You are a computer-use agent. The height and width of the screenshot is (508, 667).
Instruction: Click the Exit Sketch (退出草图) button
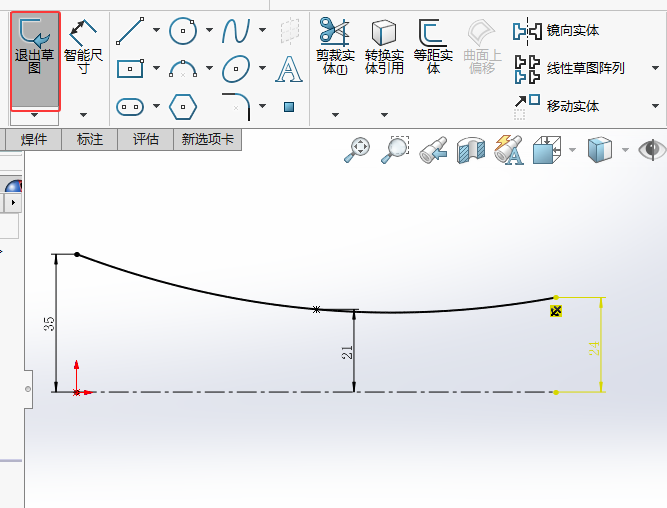tap(35, 60)
